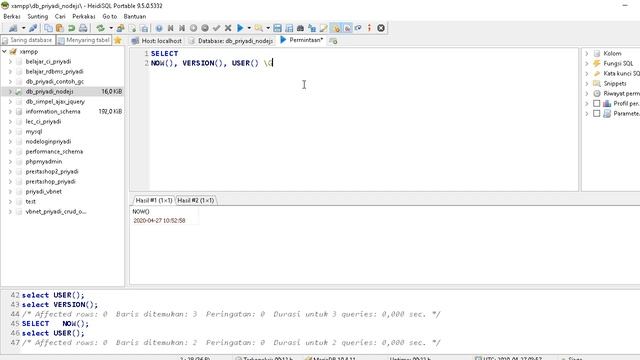Click the find text magnifier icon

pos(258,28)
